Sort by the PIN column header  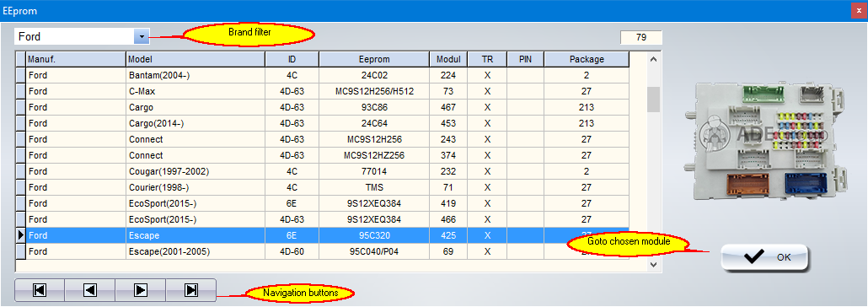click(525, 59)
